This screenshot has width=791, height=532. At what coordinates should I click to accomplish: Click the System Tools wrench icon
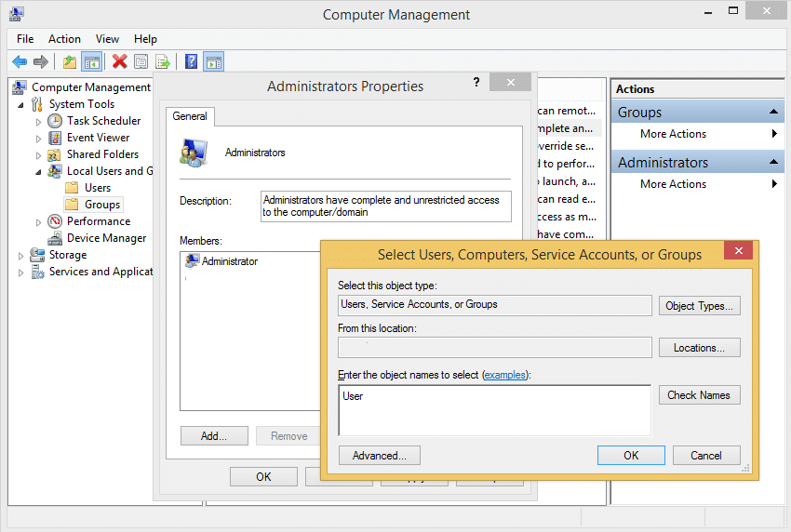37,104
